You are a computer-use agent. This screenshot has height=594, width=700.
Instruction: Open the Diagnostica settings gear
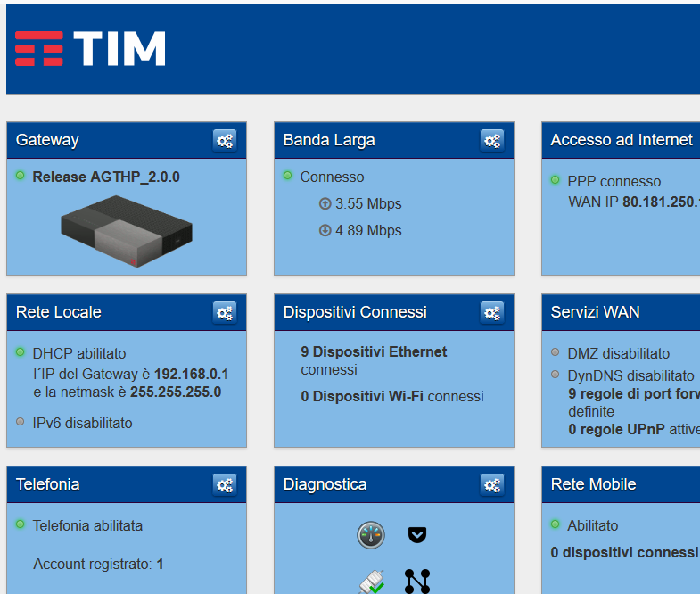492,485
